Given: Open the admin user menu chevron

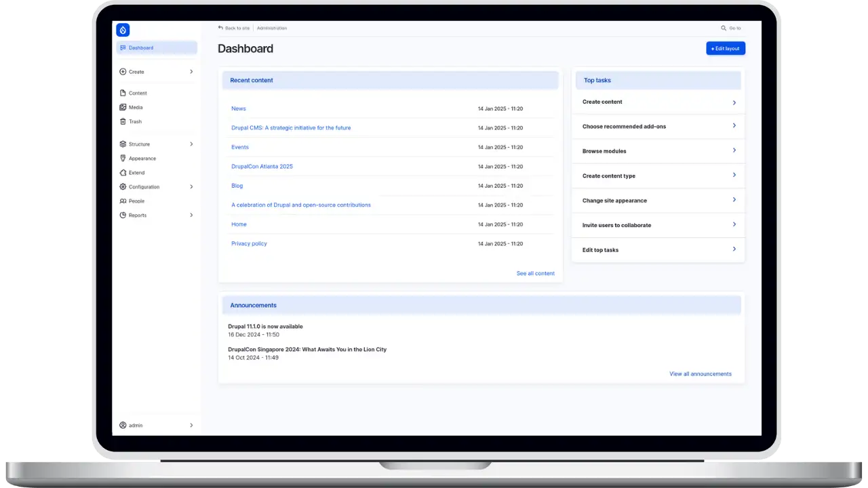Looking at the screenshot, I should [191, 426].
